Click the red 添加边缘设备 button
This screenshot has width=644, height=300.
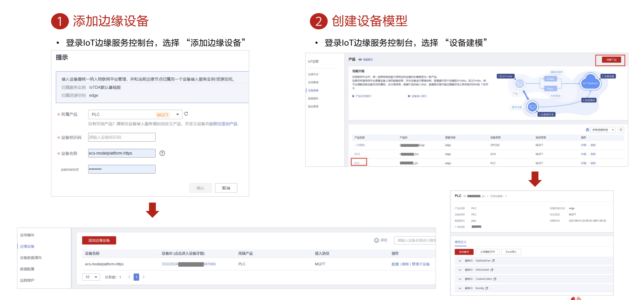click(99, 240)
